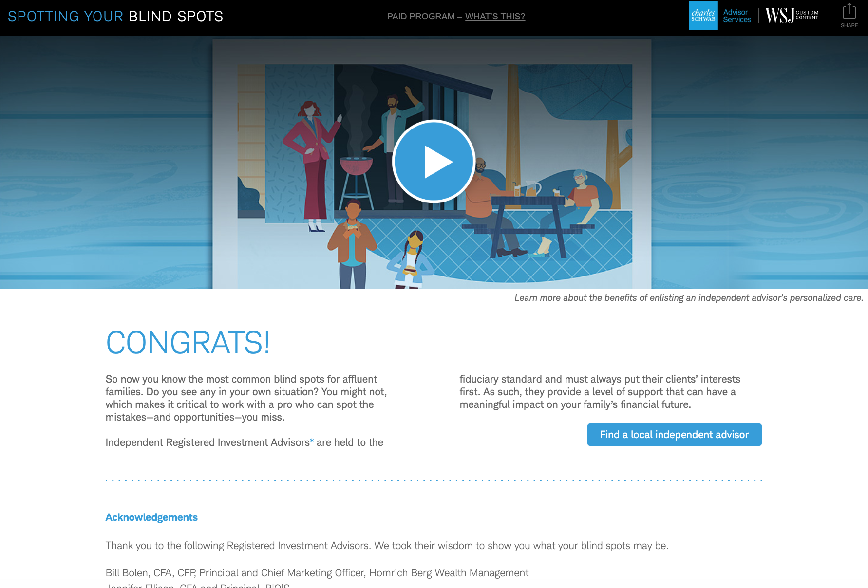Open the Advisor Services link beside Schwab logo
The height and width of the screenshot is (588, 868).
(737, 16)
